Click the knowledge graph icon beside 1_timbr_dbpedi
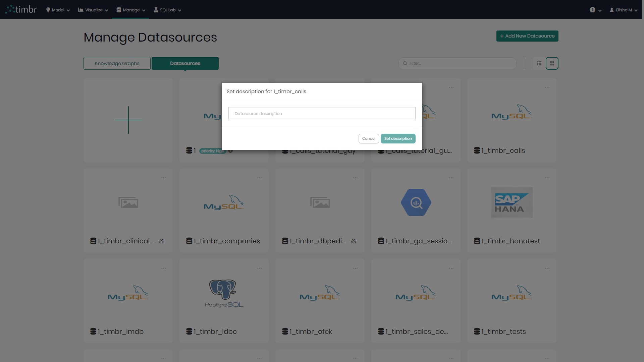 [354, 241]
